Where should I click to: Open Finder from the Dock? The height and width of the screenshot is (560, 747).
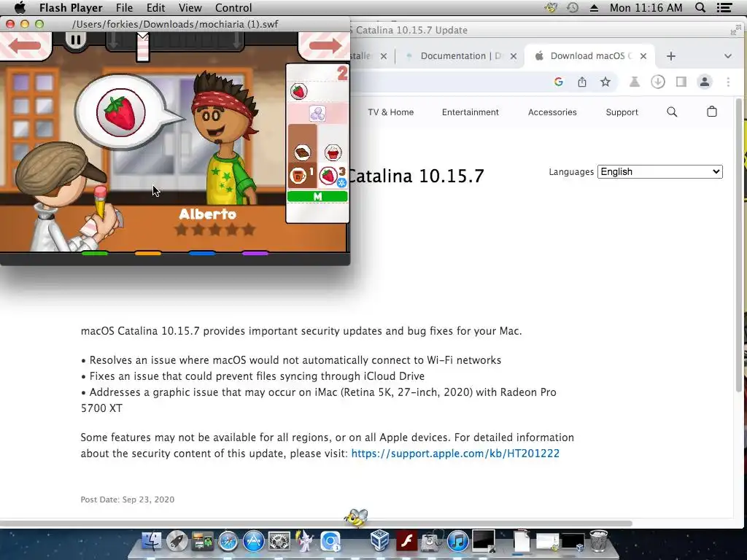(152, 542)
